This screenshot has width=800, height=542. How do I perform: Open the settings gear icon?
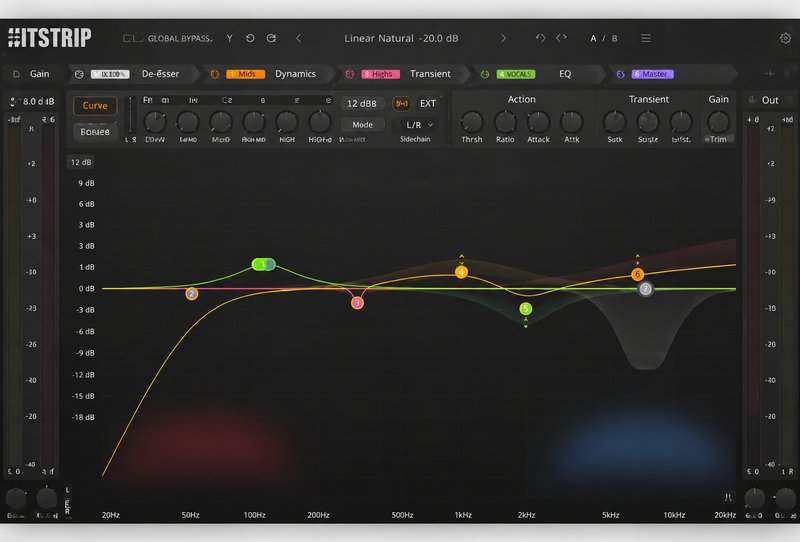point(785,38)
